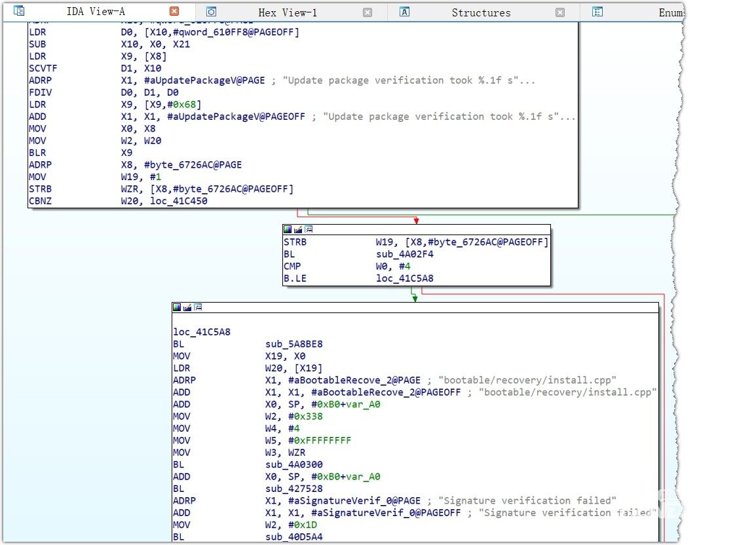Click pencil edit icon on loc_41C5A8 block
The width and height of the screenshot is (756, 545).
[187, 307]
